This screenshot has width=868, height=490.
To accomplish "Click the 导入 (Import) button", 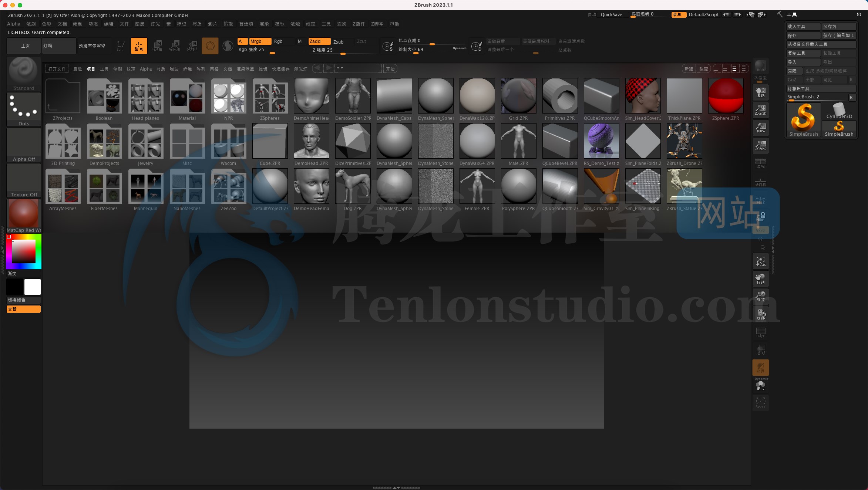I will 803,62.
